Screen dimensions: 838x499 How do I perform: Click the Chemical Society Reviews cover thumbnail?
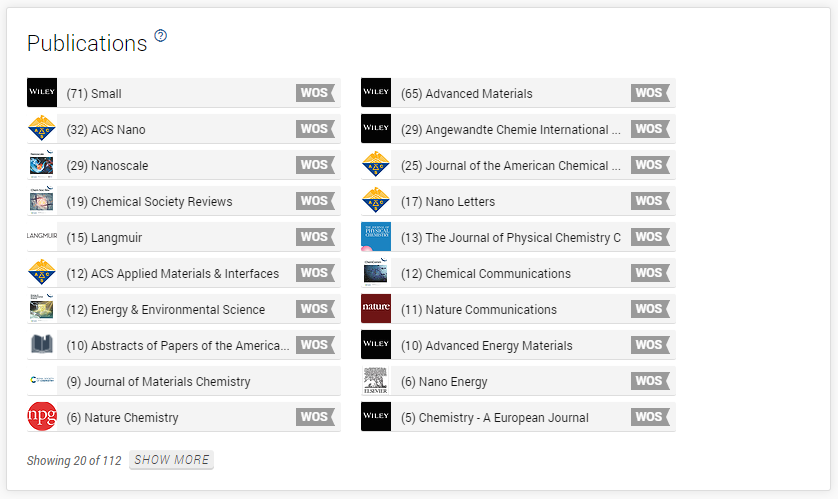click(42, 200)
